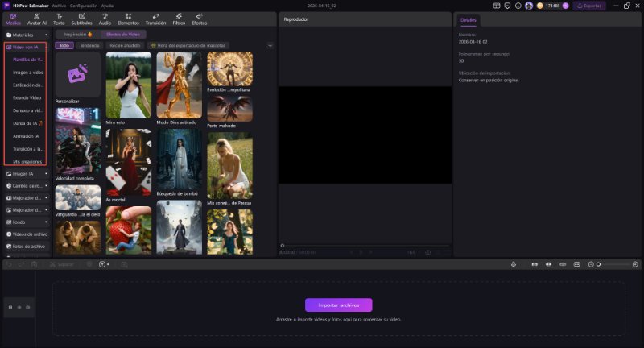Click the microphone record icon
644x348 pixels.
tap(514, 264)
